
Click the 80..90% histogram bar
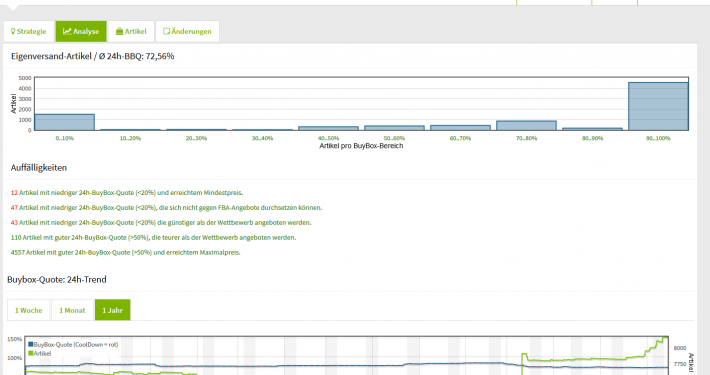(592, 129)
